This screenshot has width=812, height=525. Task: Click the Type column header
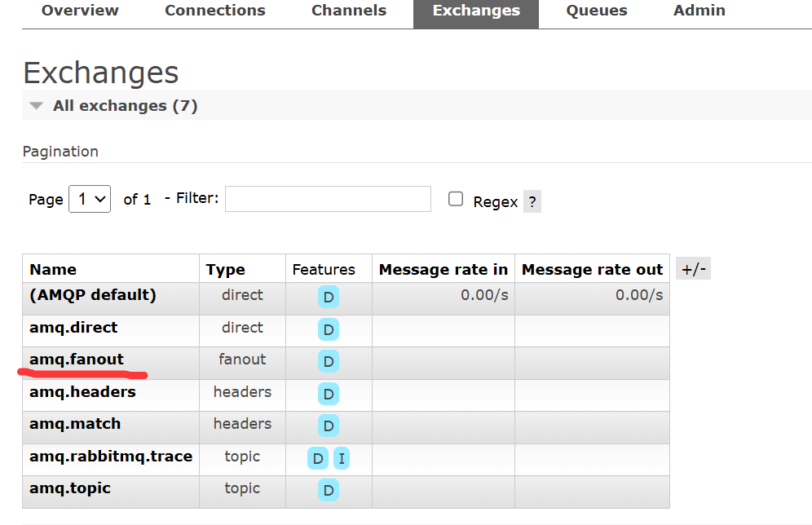pos(225,270)
